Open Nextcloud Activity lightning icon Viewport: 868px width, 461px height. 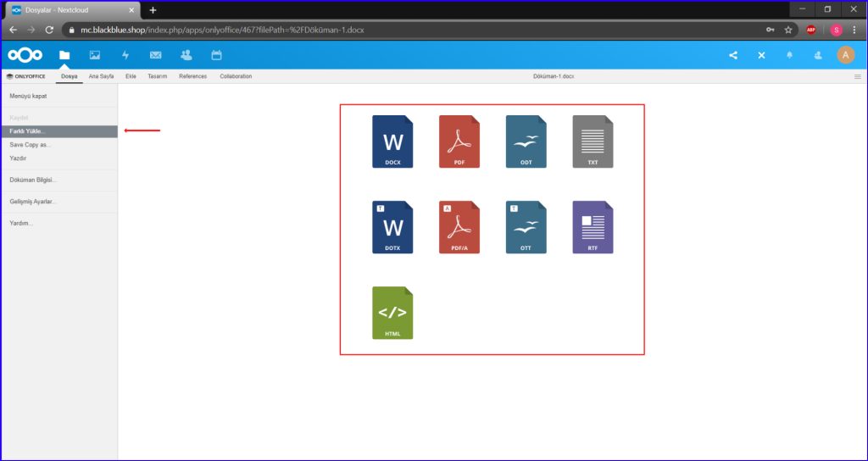pos(125,55)
